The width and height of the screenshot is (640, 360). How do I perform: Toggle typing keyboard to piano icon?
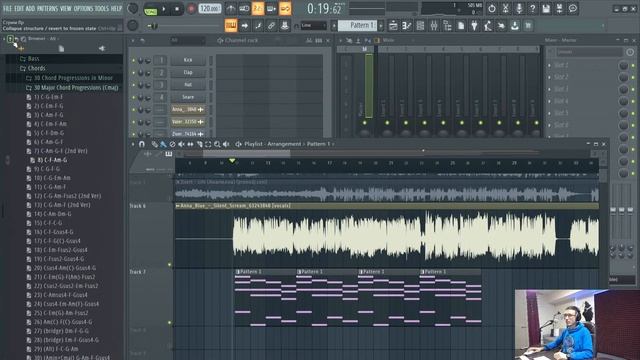pyautogui.click(x=231, y=26)
